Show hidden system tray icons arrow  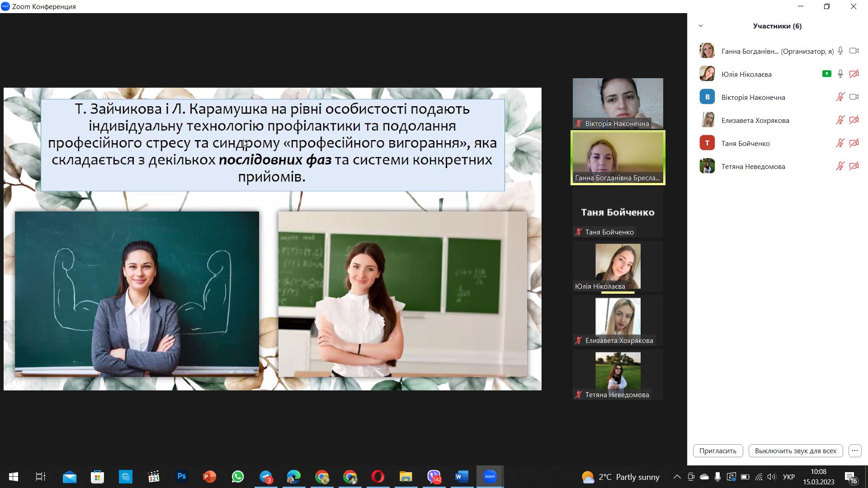(677, 477)
